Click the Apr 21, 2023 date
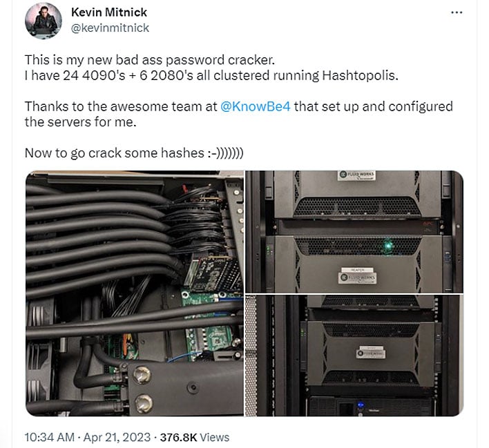Image resolution: width=489 pixels, height=448 pixels. pos(117,437)
